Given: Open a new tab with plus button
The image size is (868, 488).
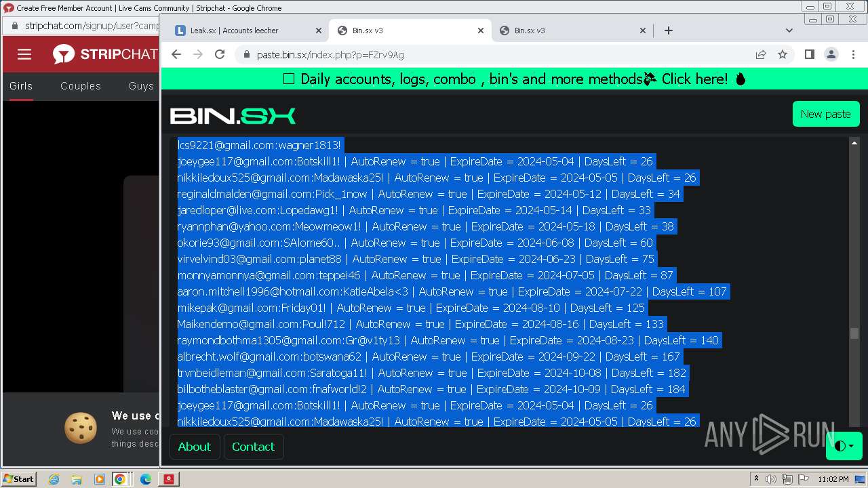Looking at the screenshot, I should (x=669, y=30).
